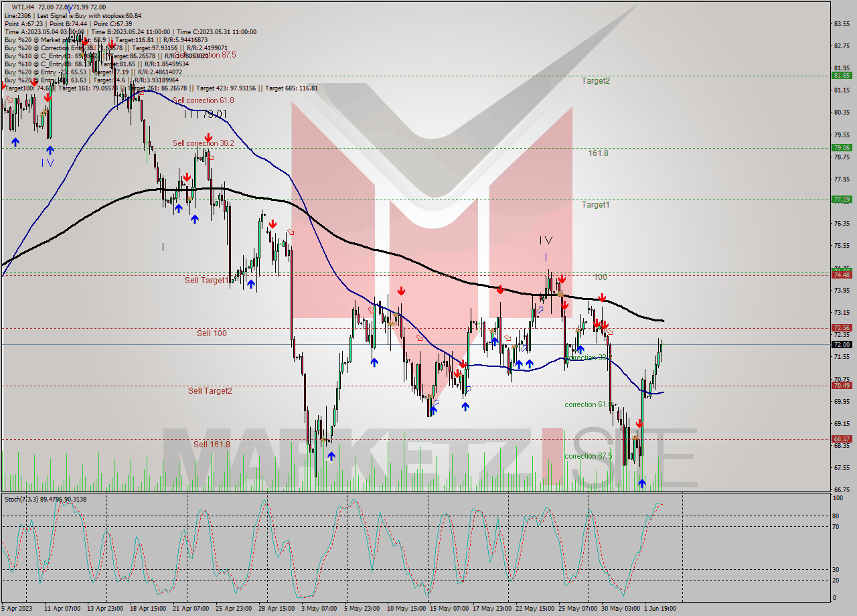Screen dimensions: 857x616
Task: Click the Sell Target1 label
Action: tap(207, 281)
